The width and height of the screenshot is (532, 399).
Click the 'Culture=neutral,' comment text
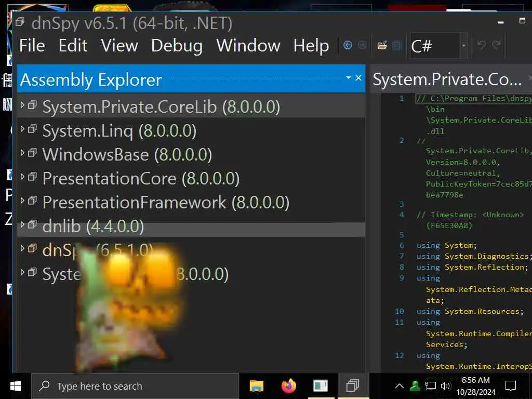pos(463,173)
